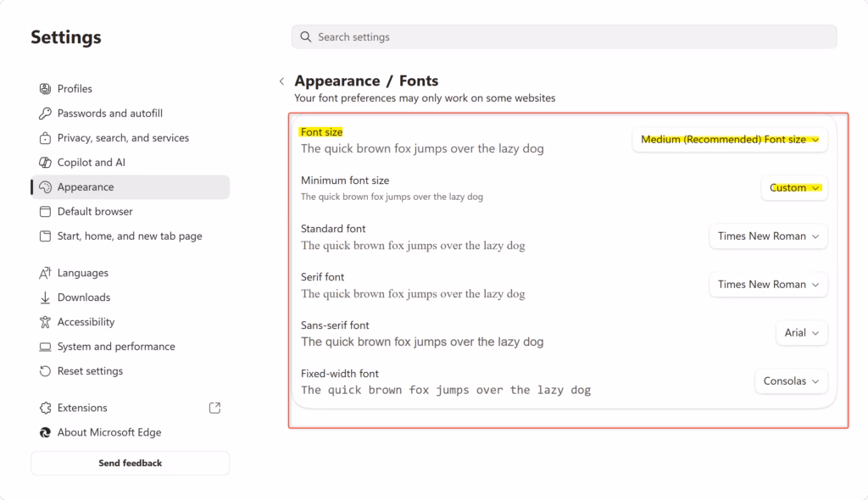Open the Minimum font size Custom dropdown
868x500 pixels.
(794, 187)
